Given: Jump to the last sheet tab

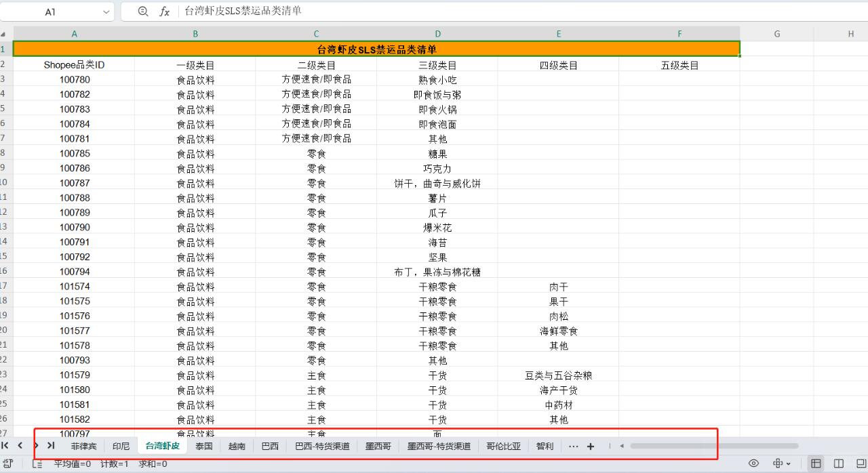Looking at the screenshot, I should pyautogui.click(x=51, y=446).
